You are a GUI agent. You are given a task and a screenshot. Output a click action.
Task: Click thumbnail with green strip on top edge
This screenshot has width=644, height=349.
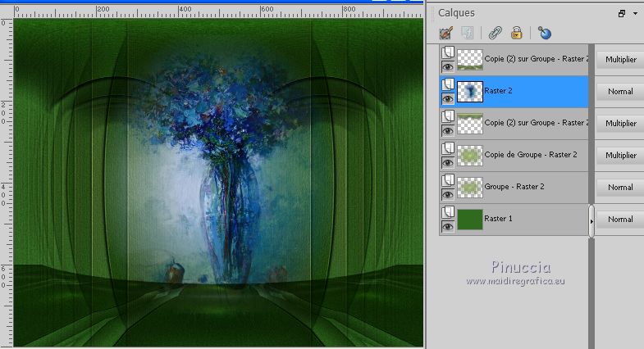pos(470,124)
